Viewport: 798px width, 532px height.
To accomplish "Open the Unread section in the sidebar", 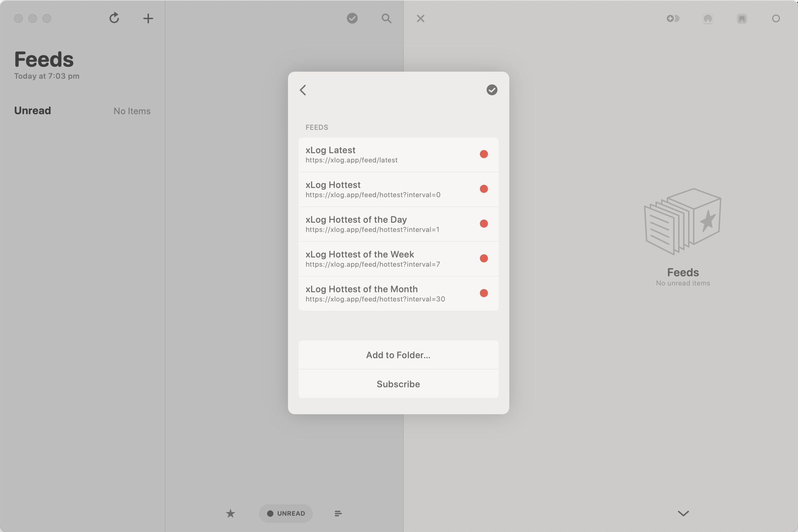I will point(82,111).
